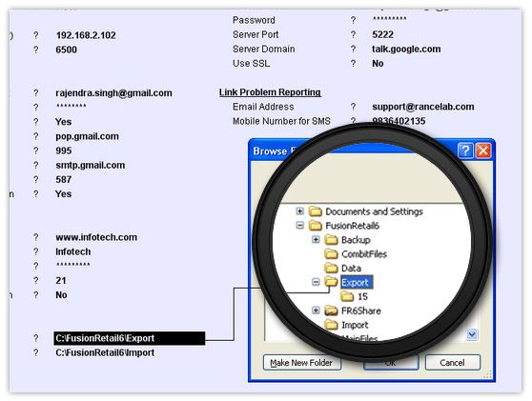532x401 pixels.
Task: Click the Use SSL label
Action: point(251,64)
